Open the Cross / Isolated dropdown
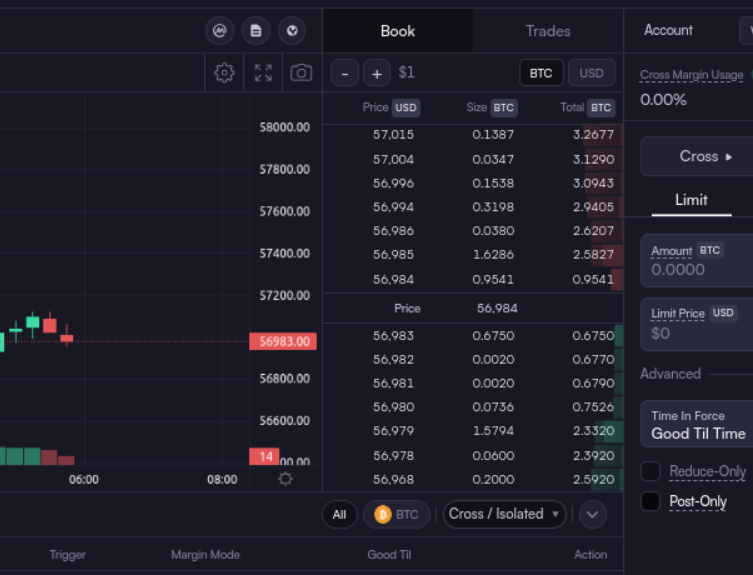This screenshot has width=753, height=575. point(504,514)
